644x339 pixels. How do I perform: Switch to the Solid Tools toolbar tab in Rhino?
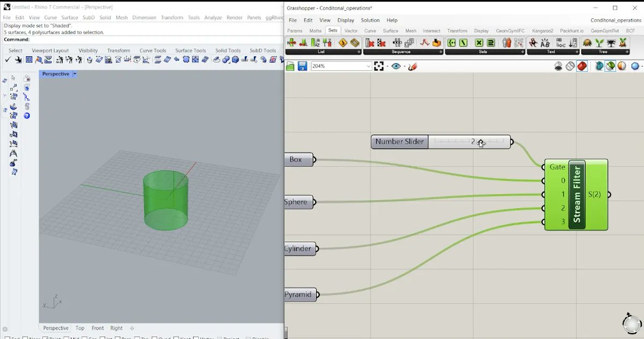click(229, 50)
